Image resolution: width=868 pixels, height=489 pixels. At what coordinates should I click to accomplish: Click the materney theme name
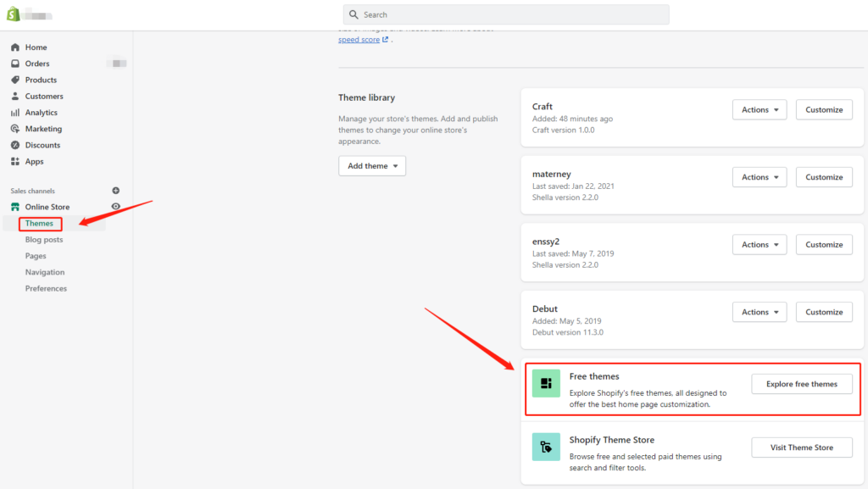(551, 174)
